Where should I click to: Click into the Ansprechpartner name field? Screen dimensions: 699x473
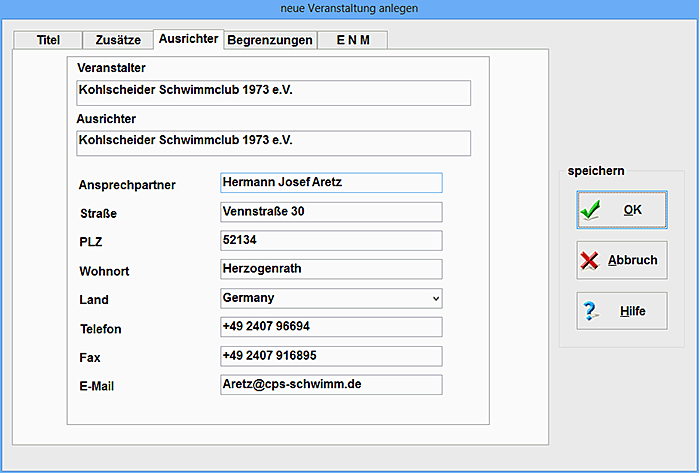331,183
